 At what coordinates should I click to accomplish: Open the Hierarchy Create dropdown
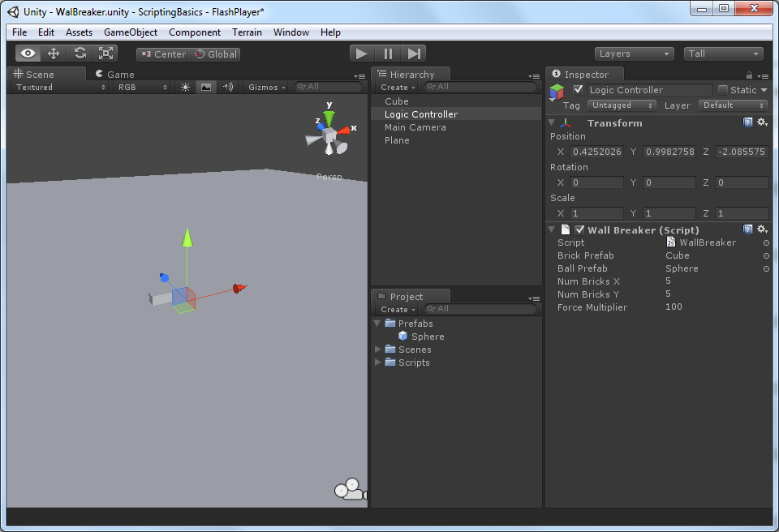click(398, 87)
